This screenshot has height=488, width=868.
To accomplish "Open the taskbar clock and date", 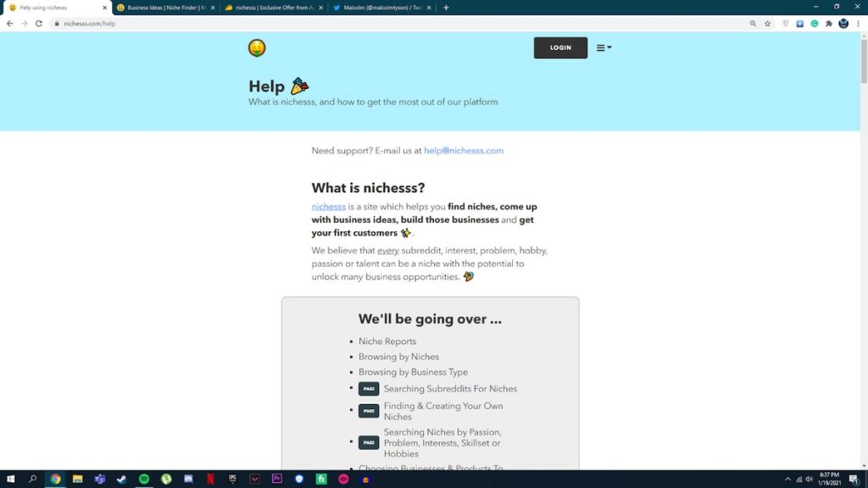I will pos(829,480).
